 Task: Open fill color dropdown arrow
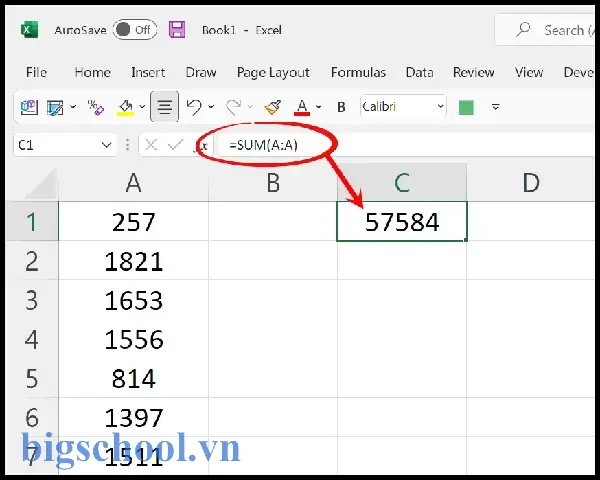point(142,107)
